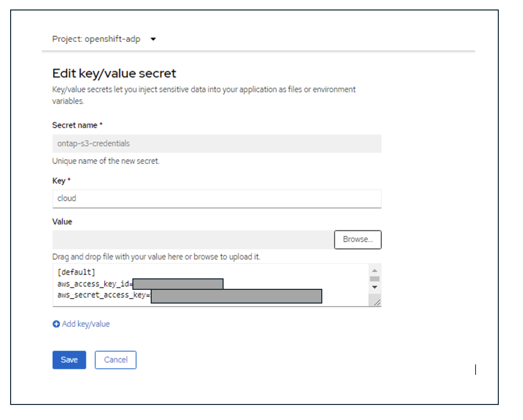Click the Project: openshift-adp selector text
This screenshot has width=523, height=420.
pos(96,39)
